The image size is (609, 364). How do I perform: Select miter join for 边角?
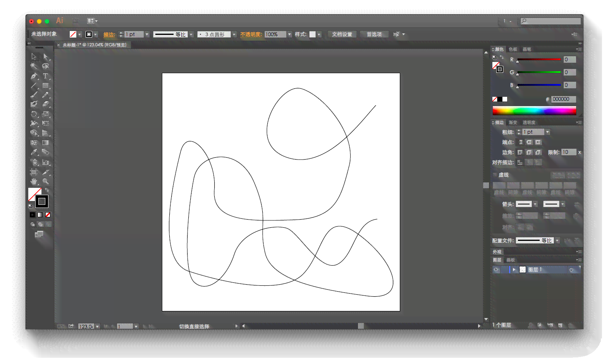[520, 152]
